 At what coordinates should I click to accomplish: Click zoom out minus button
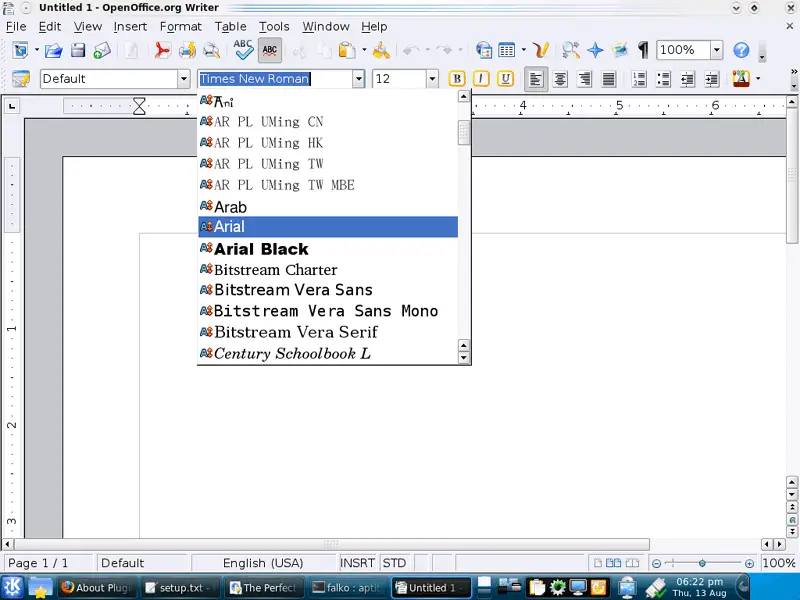pyautogui.click(x=657, y=563)
